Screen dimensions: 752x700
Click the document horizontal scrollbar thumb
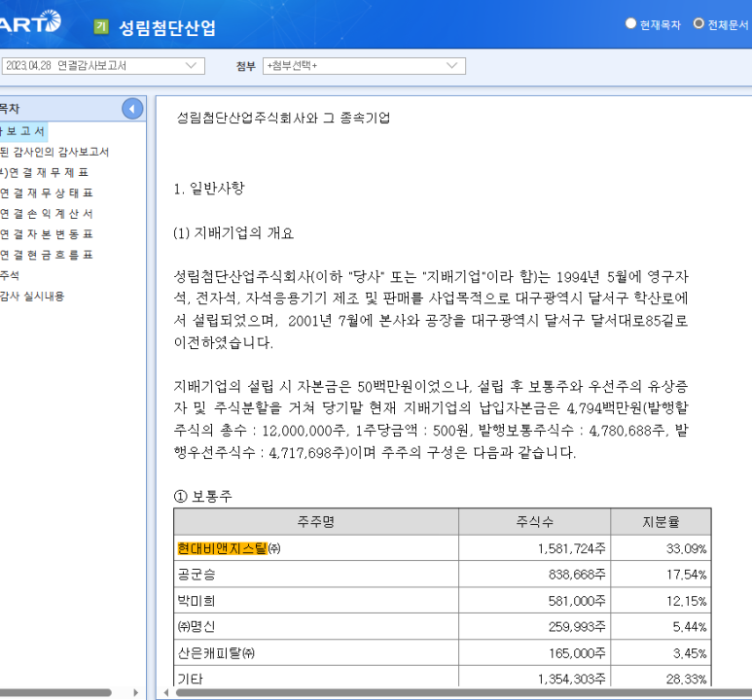point(463,692)
